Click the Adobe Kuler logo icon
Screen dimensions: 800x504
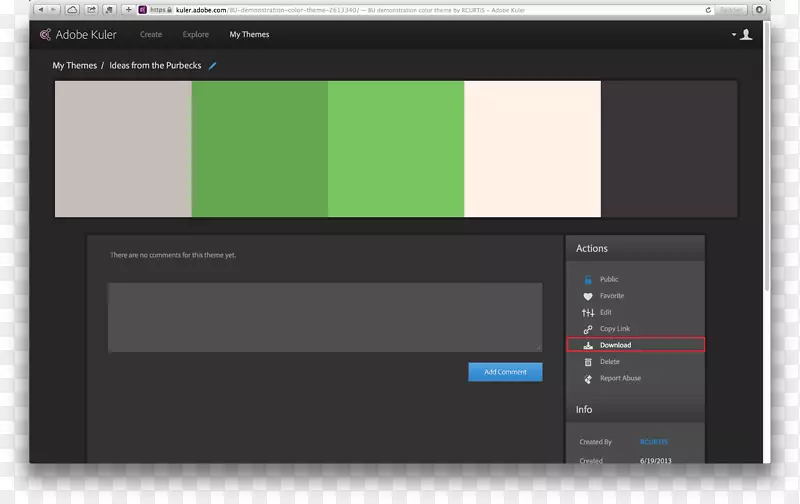point(45,35)
